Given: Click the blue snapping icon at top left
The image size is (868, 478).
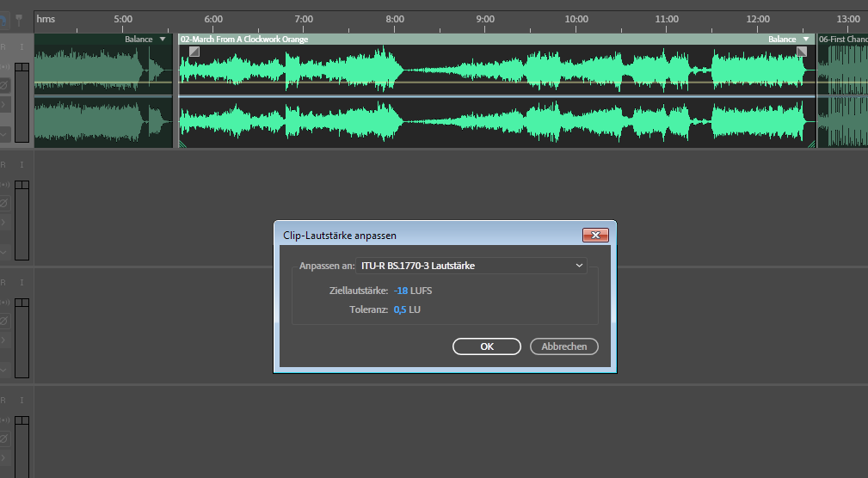Looking at the screenshot, I should pyautogui.click(x=3, y=18).
